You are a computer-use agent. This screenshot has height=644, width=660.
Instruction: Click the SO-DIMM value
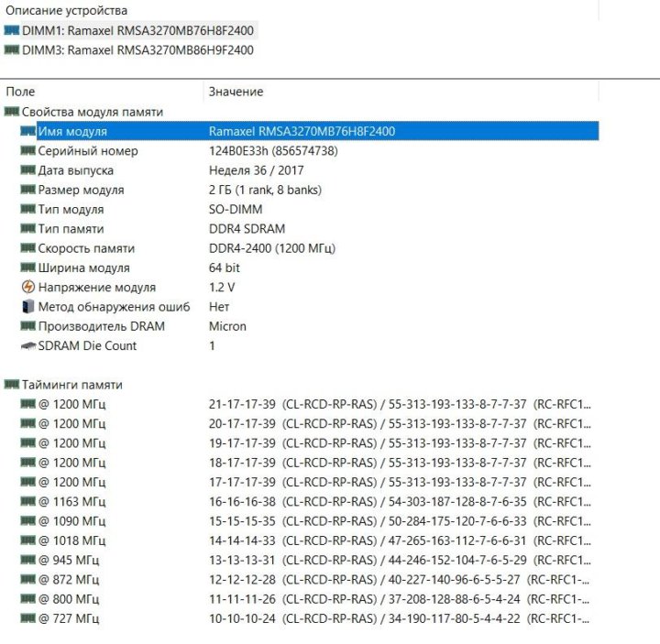point(236,210)
